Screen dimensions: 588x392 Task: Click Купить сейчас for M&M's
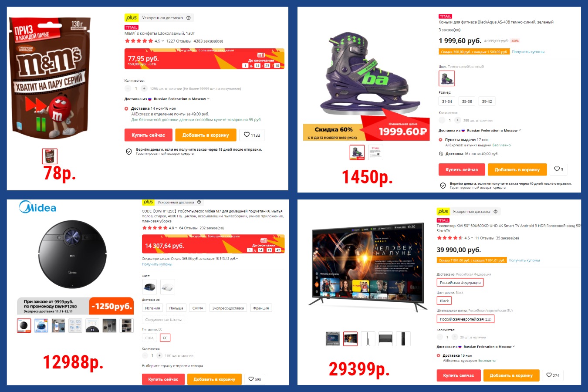click(149, 135)
